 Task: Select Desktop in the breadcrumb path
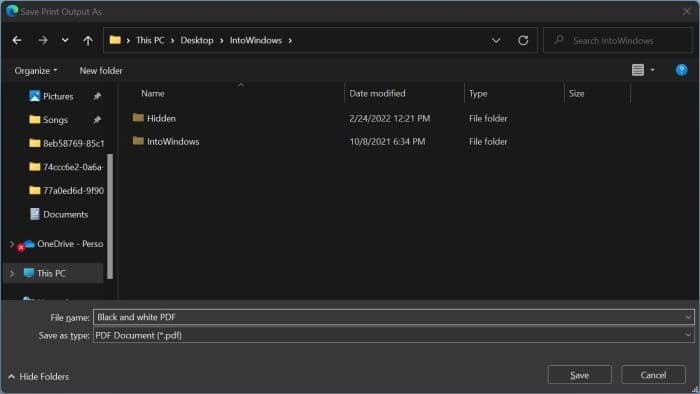[x=197, y=40]
